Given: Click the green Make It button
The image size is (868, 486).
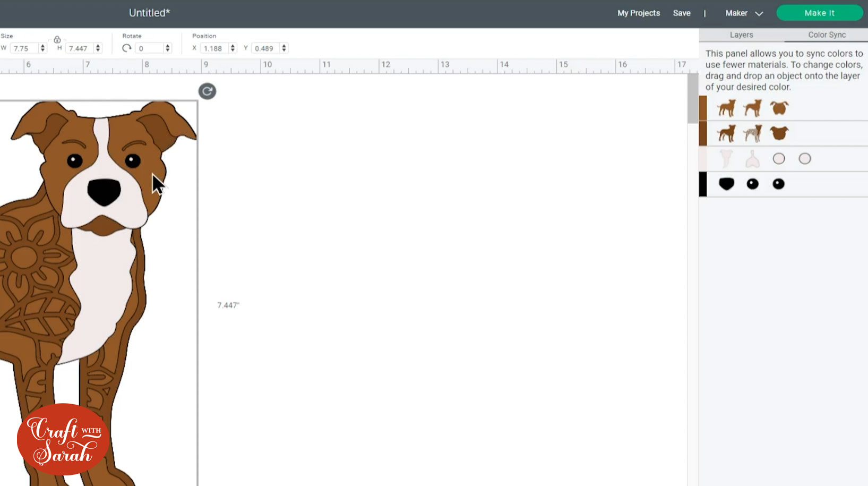Looking at the screenshot, I should click(819, 13).
